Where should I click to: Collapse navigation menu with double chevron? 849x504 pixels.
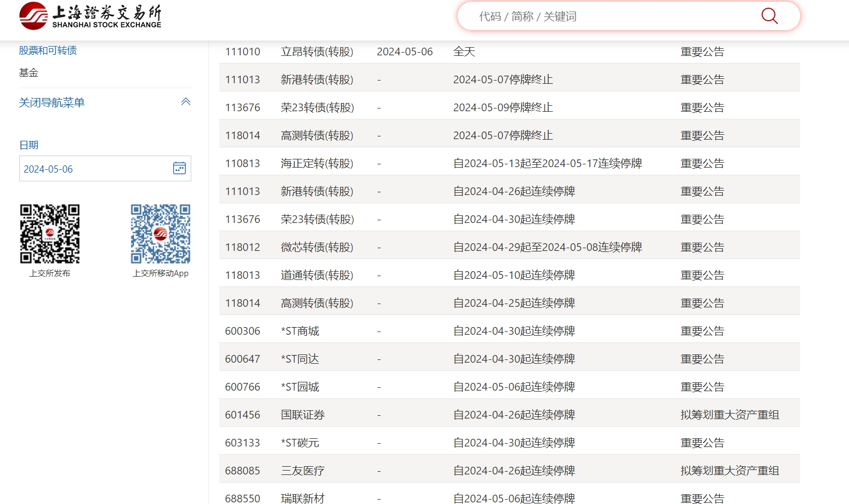[186, 102]
